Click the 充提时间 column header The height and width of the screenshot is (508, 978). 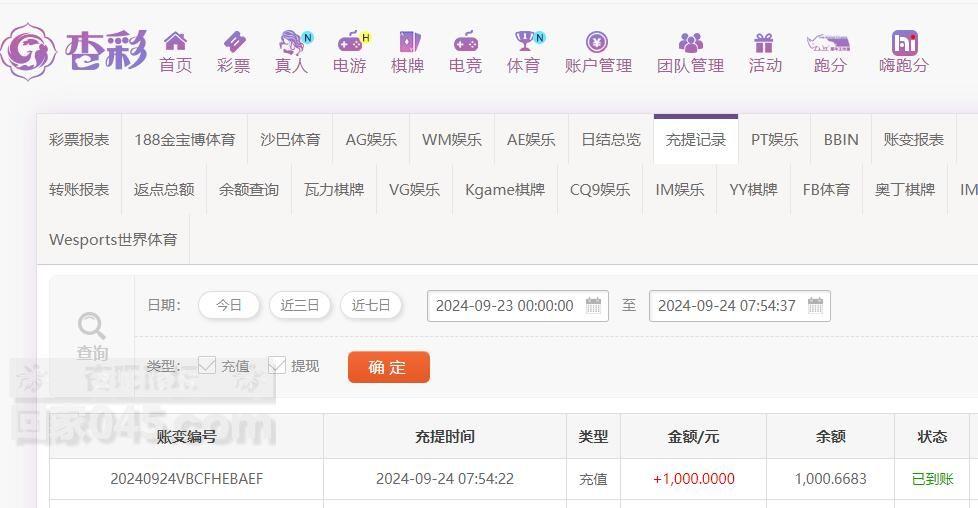[x=445, y=436]
